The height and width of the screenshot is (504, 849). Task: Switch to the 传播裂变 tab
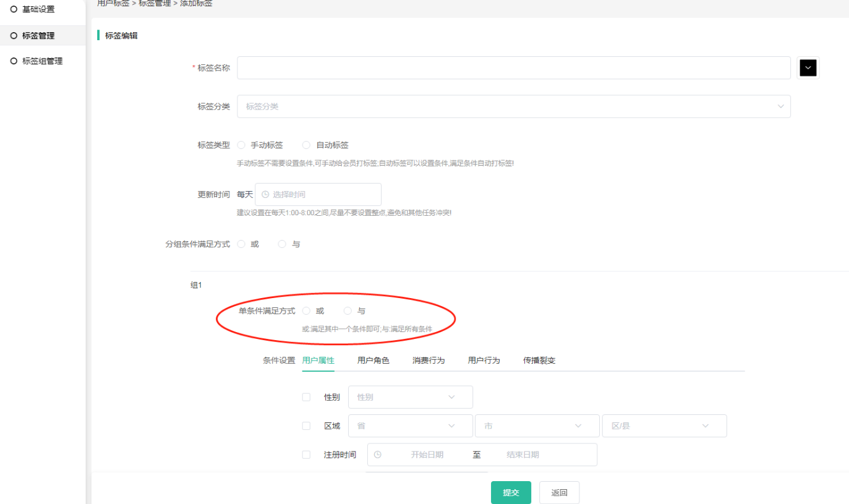tap(539, 361)
